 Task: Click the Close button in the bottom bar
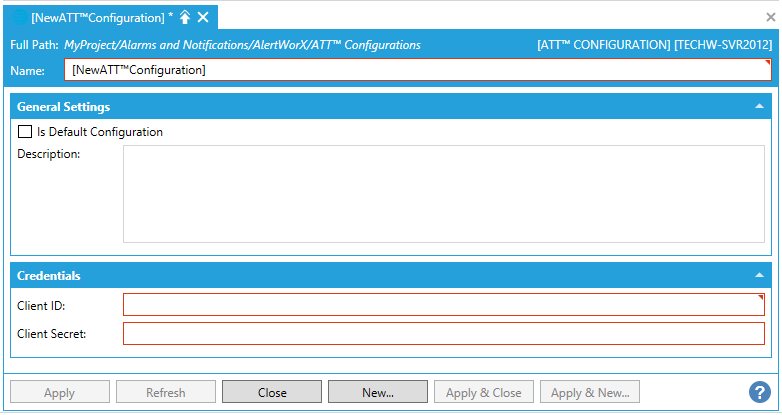tap(272, 392)
